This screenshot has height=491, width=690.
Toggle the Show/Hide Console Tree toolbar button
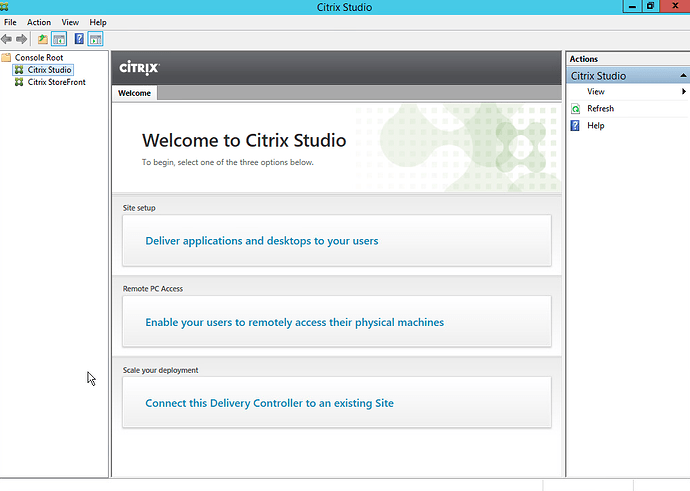tap(59, 39)
